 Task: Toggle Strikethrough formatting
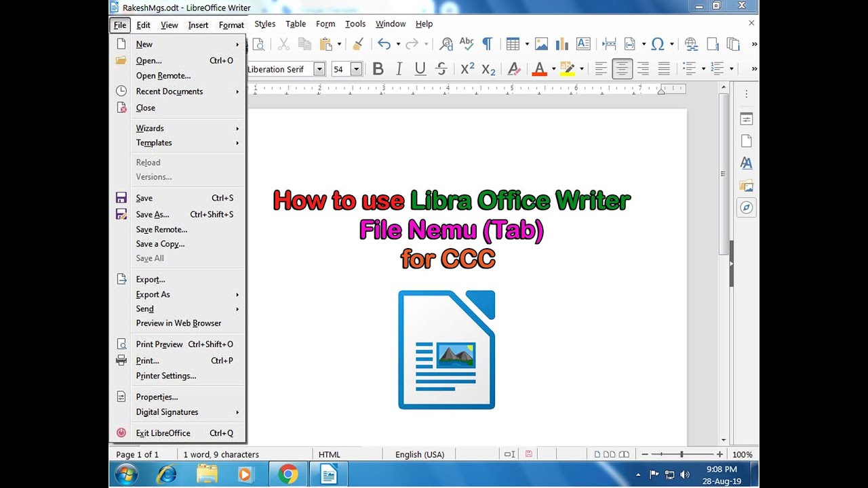pyautogui.click(x=441, y=68)
